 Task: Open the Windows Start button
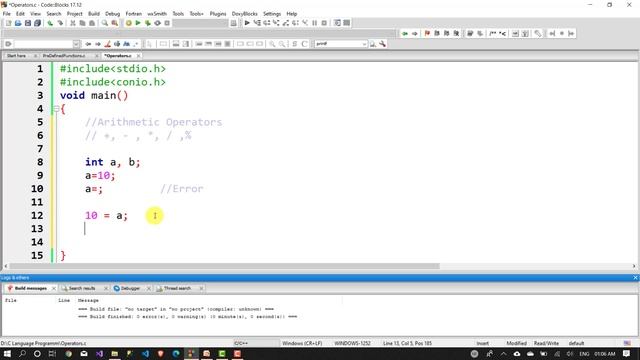tap(7, 353)
